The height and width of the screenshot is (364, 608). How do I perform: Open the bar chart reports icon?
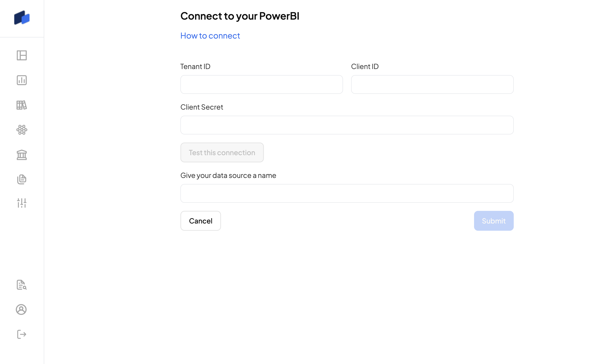click(x=22, y=80)
